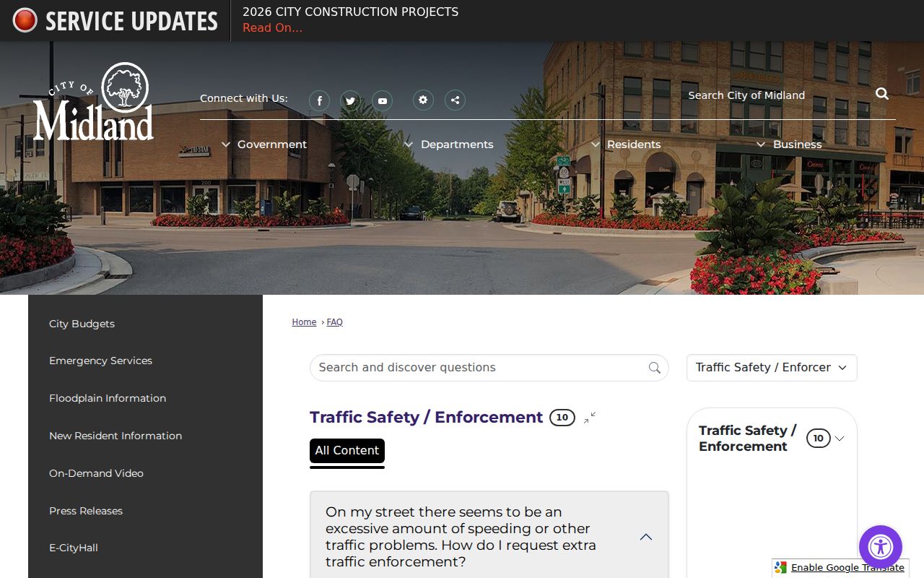Click the magnifier icon in the FAQ search box
924x578 pixels.
coord(655,368)
